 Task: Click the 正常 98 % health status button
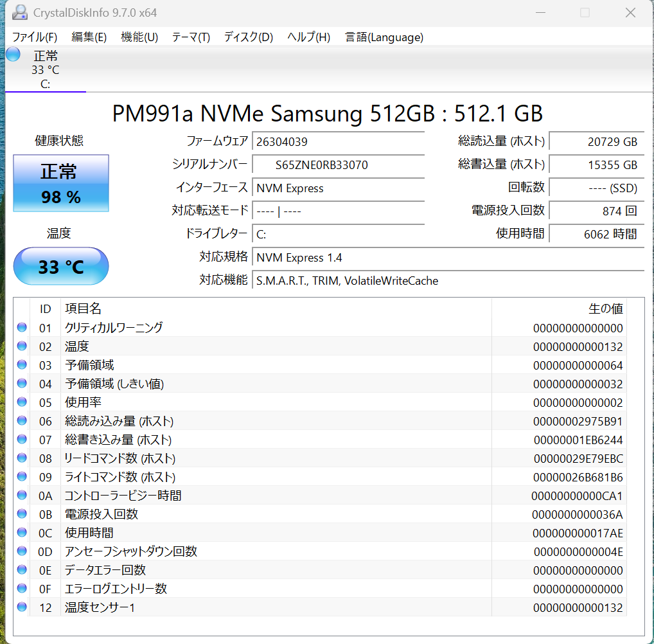point(61,183)
